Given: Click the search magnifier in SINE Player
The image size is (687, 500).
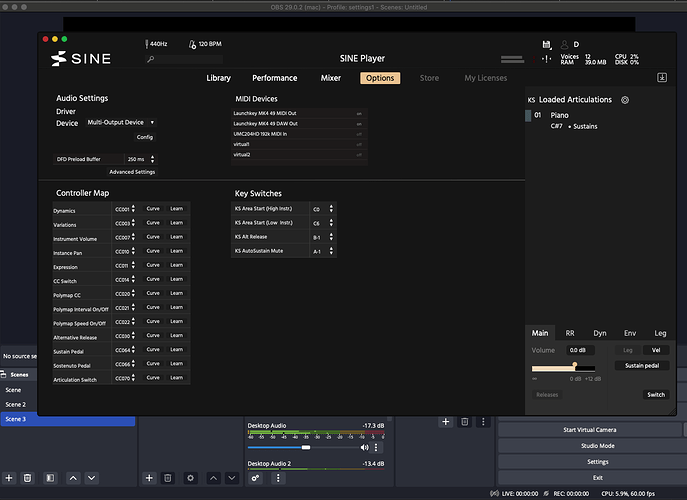Looking at the screenshot, I should 150,60.
